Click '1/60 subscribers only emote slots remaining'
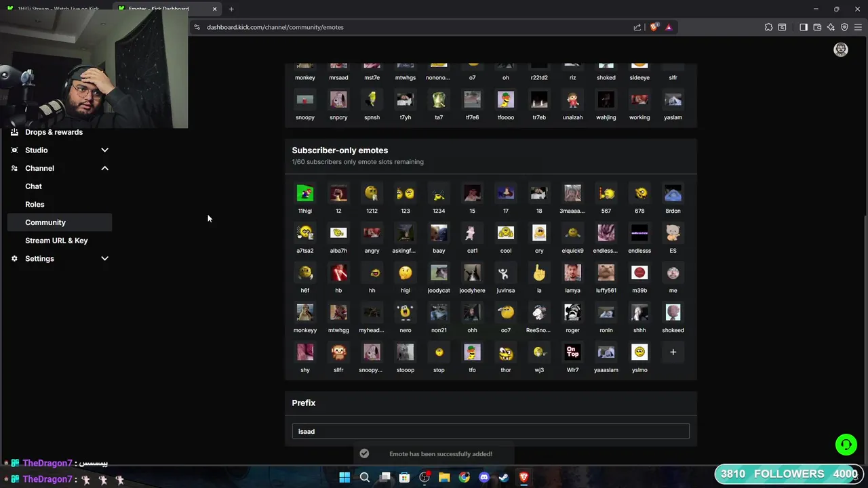Image resolution: width=868 pixels, height=488 pixels. pos(357,162)
